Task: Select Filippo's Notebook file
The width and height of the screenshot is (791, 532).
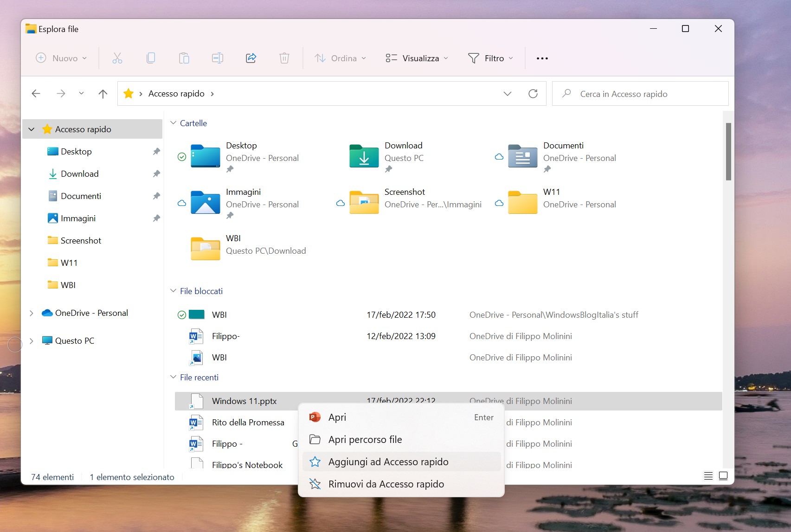Action: pos(247,465)
